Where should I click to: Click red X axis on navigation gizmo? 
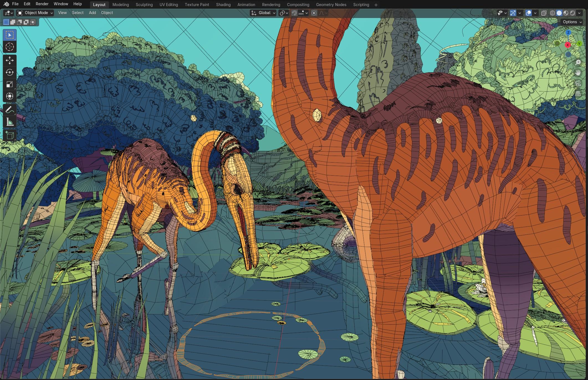click(567, 45)
